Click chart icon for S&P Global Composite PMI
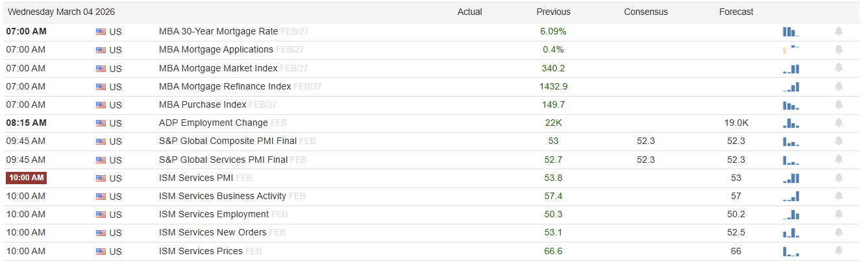This screenshot has height=262, width=868. tap(791, 141)
